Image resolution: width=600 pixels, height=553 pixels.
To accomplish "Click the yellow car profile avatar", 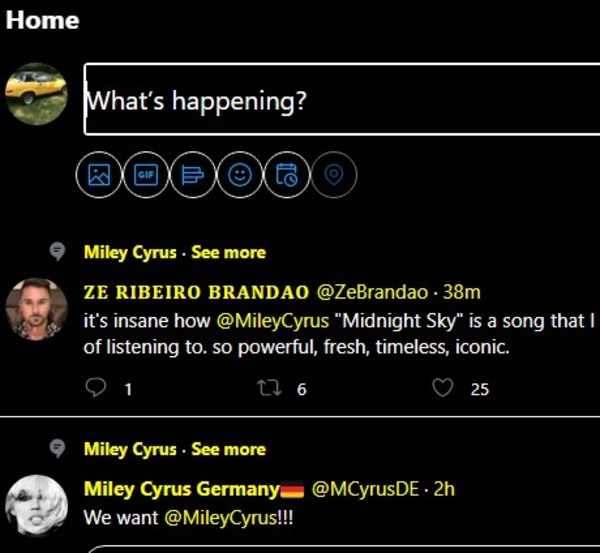I will tap(36, 94).
